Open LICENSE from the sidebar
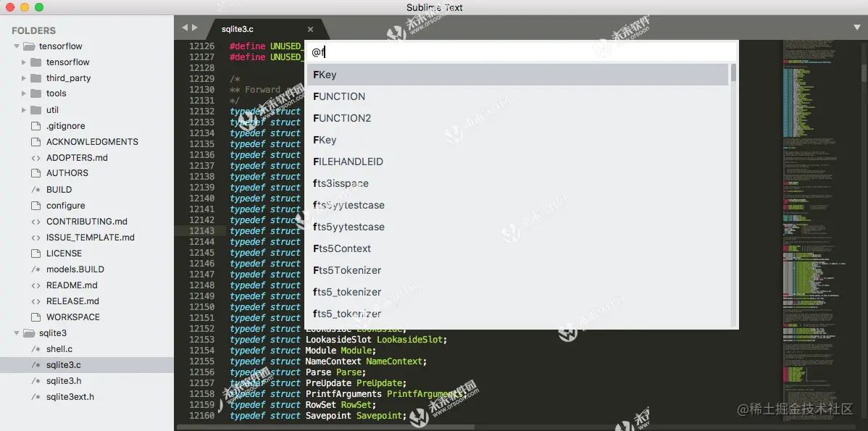The width and height of the screenshot is (868, 431). pyautogui.click(x=64, y=254)
